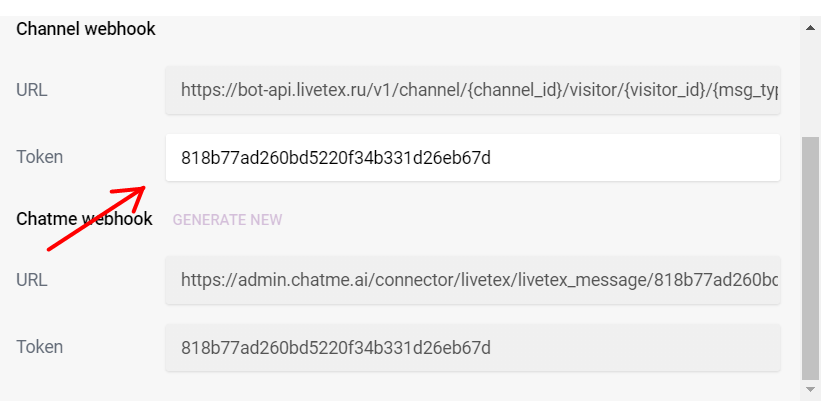This screenshot has height=407, width=829.
Task: Click the URL label under Chatme webhook
Action: click(32, 280)
